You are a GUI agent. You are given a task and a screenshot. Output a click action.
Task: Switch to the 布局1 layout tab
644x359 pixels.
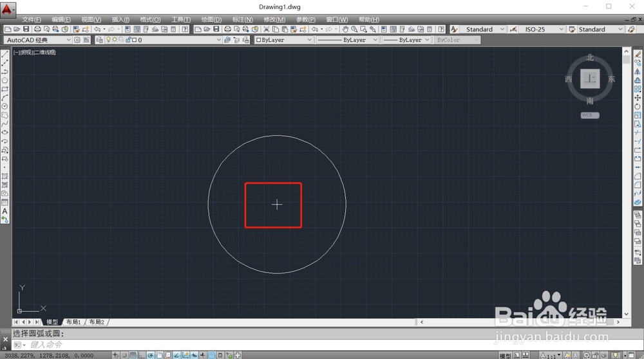click(x=73, y=322)
